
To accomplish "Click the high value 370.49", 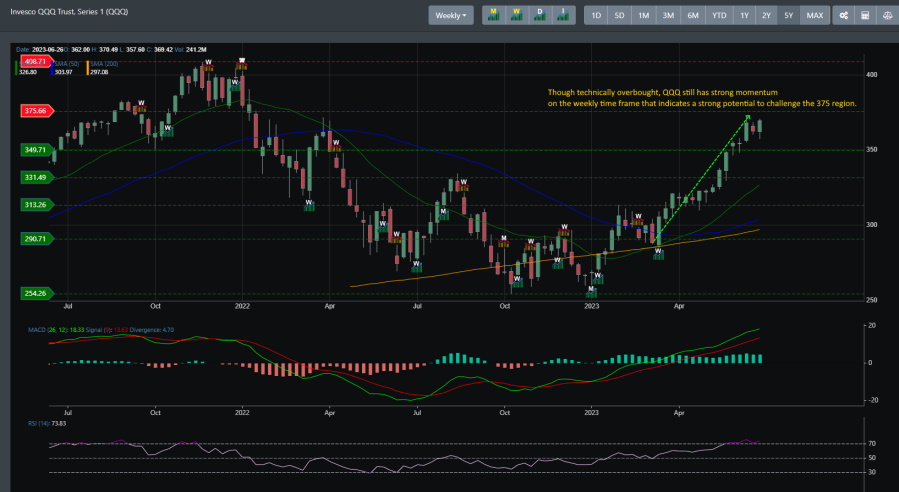I will click(x=108, y=50).
